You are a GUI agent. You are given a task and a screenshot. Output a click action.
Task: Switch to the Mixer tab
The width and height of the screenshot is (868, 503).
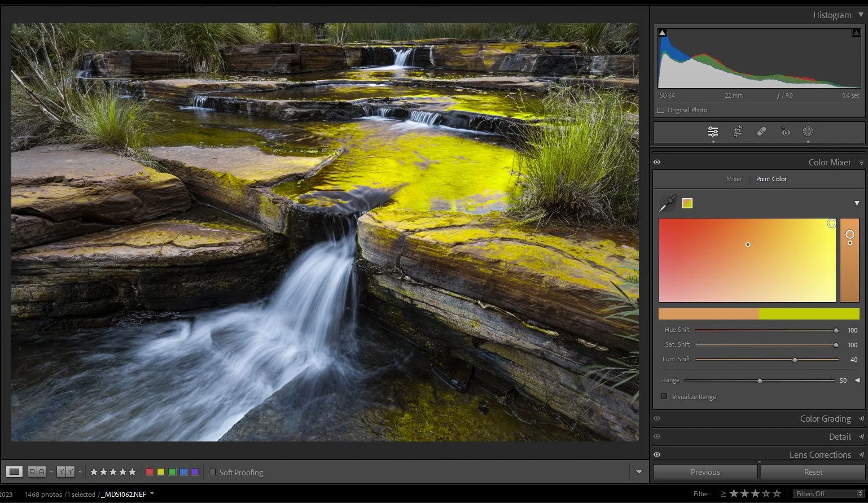(x=734, y=179)
